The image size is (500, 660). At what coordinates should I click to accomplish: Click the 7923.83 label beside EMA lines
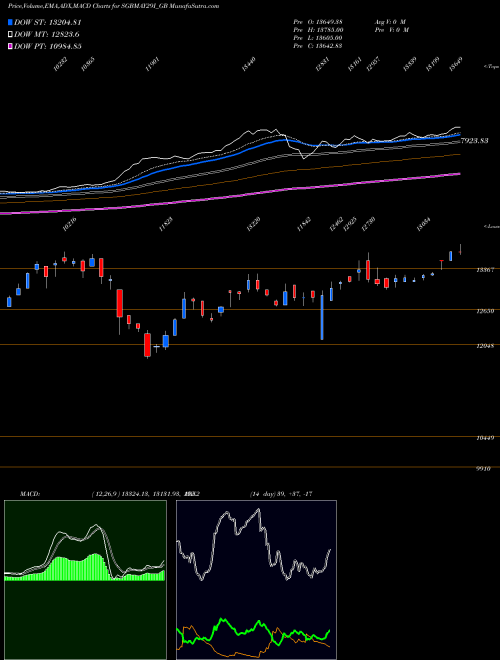click(475, 141)
